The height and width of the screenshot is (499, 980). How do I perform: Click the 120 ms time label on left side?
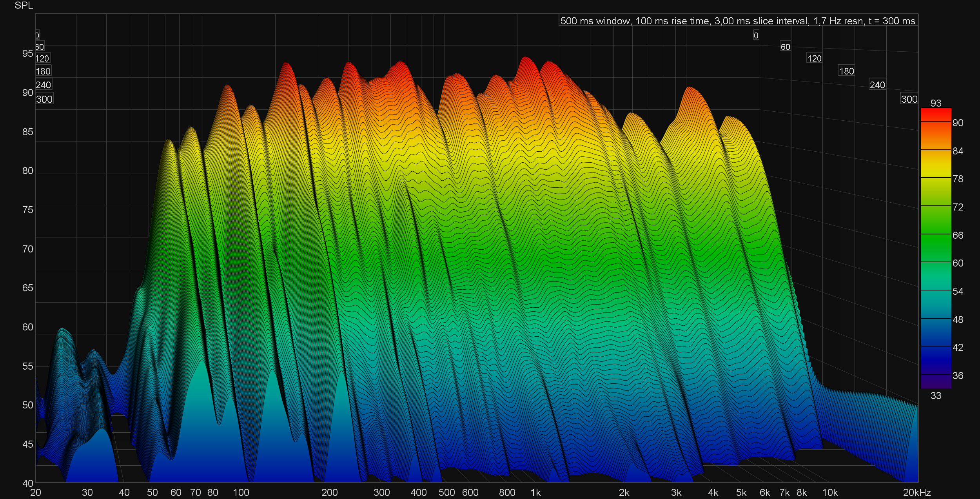[x=42, y=59]
